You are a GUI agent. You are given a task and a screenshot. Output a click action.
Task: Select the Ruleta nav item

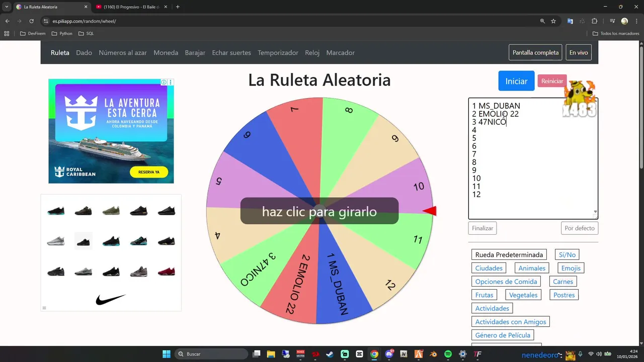60,52
